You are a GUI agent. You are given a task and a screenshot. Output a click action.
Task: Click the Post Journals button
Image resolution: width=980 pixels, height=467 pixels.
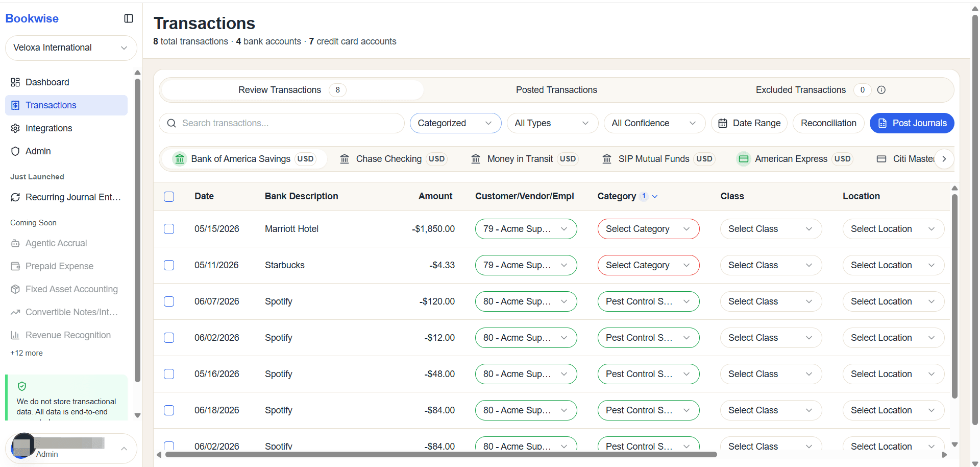(912, 123)
